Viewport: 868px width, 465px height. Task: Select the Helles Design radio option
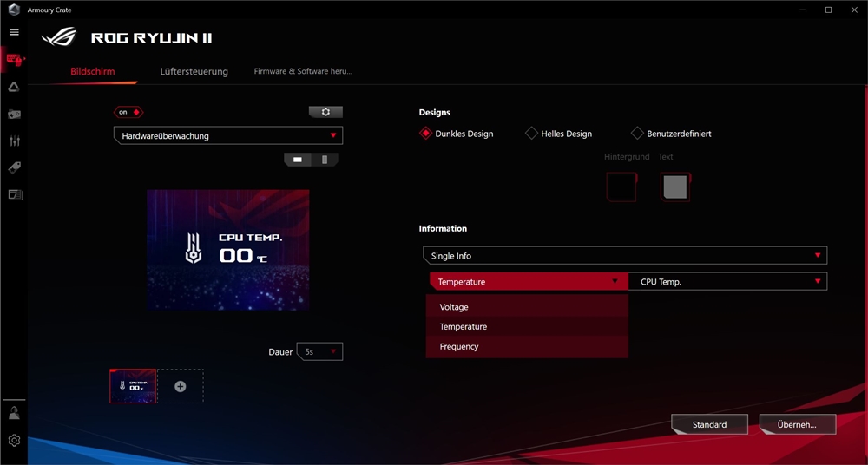tap(558, 134)
